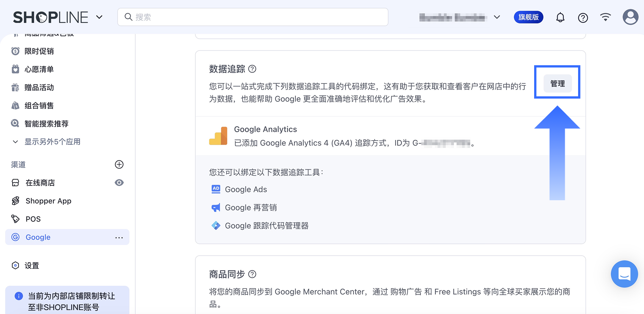Show help tooltip for 商品同步
The width and height of the screenshot is (644, 314).
(252, 274)
